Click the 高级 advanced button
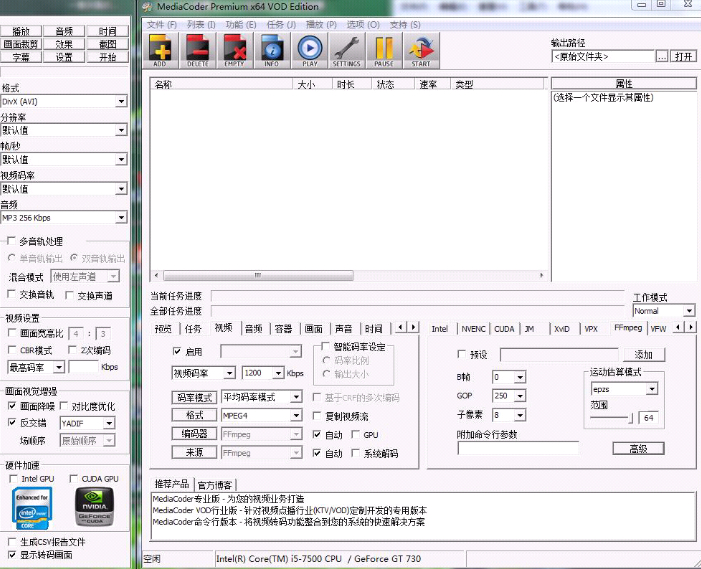Screen dimensions: 701x569 click(638, 449)
